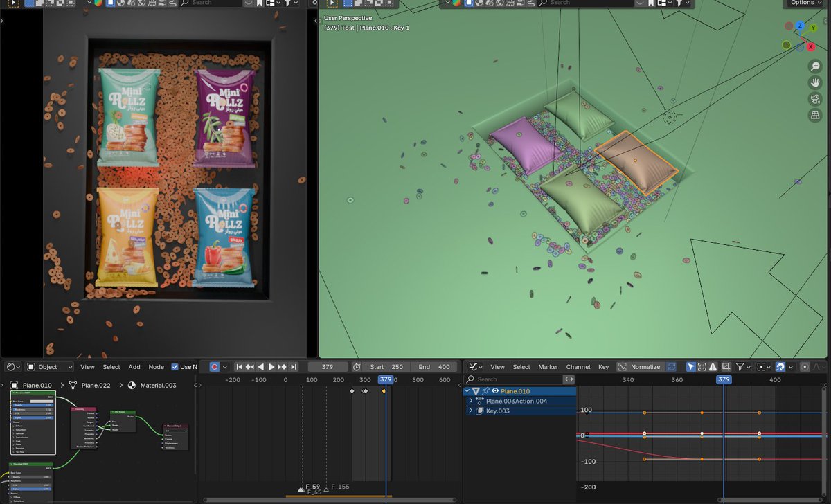Open the Options dropdown in 3D viewport

click(806, 3)
